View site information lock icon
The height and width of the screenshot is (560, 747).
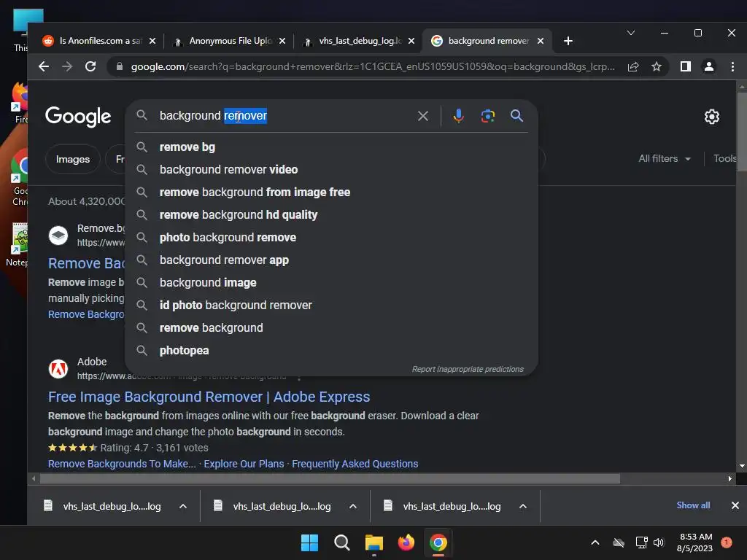pyautogui.click(x=120, y=66)
